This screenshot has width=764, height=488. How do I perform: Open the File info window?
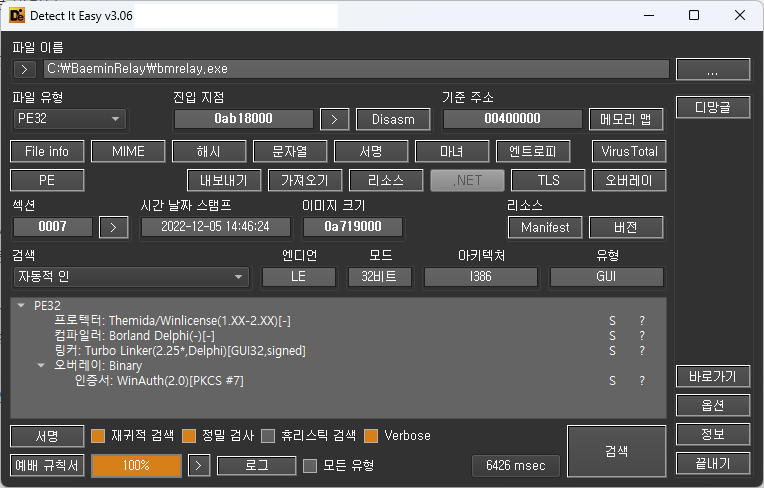47,151
